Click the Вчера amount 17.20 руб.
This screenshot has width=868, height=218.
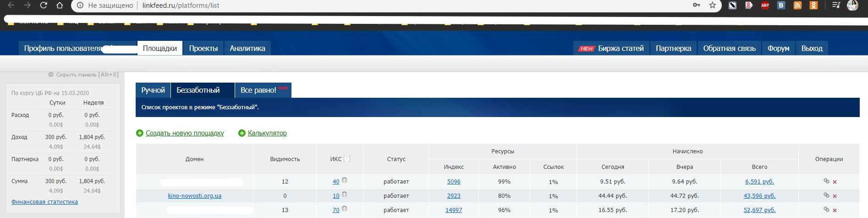tap(685, 210)
